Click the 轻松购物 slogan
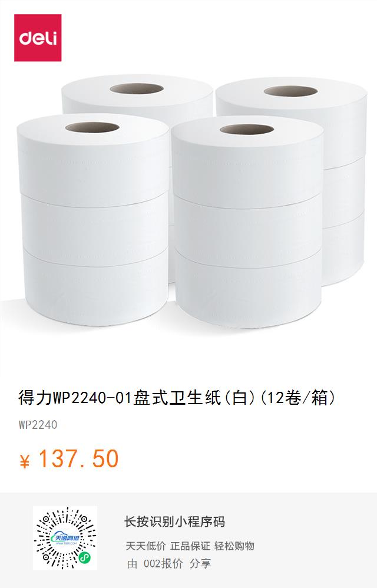The image size is (377, 588). click(x=234, y=546)
